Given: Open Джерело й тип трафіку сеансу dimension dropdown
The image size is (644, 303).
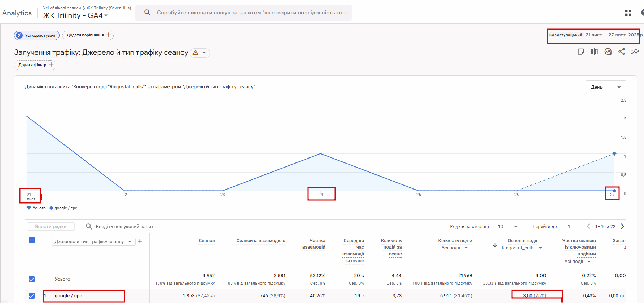Looking at the screenshot, I should 93,242.
